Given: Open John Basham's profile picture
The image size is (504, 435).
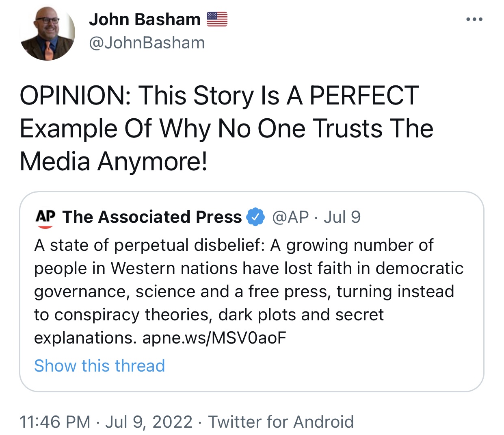Looking at the screenshot, I should click(x=48, y=34).
